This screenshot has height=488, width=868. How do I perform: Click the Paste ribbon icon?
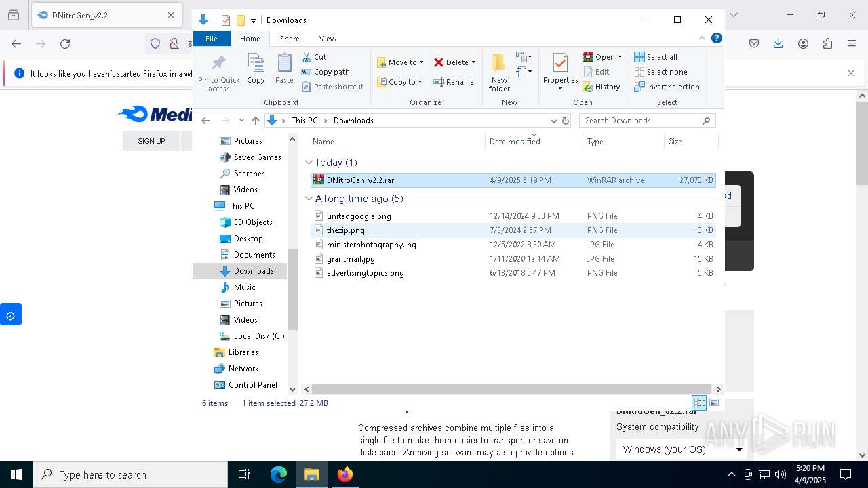[284, 68]
